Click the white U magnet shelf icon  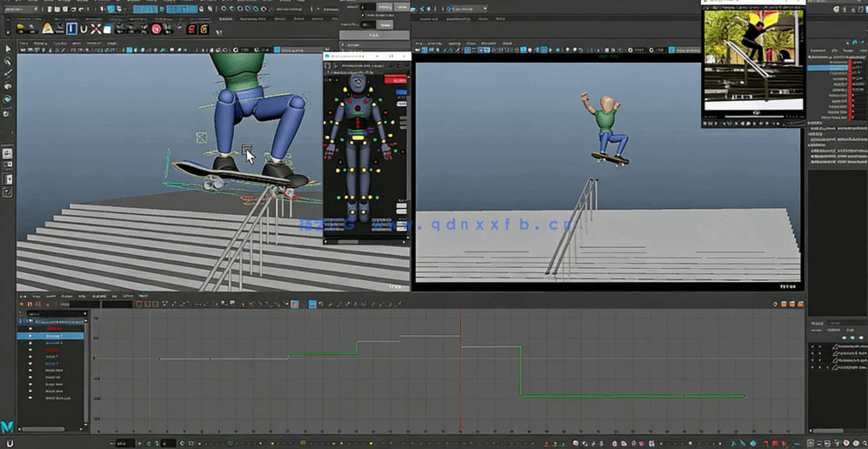pyautogui.click(x=83, y=29)
